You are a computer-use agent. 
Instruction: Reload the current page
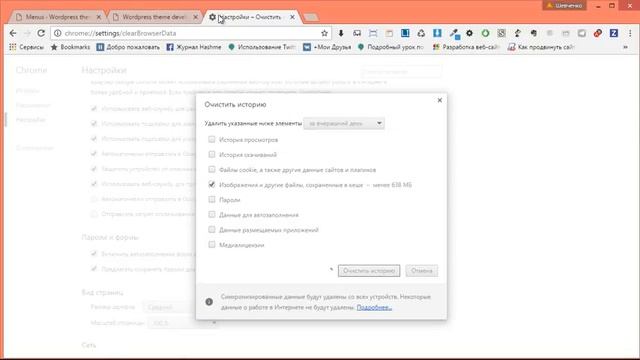tap(41, 33)
